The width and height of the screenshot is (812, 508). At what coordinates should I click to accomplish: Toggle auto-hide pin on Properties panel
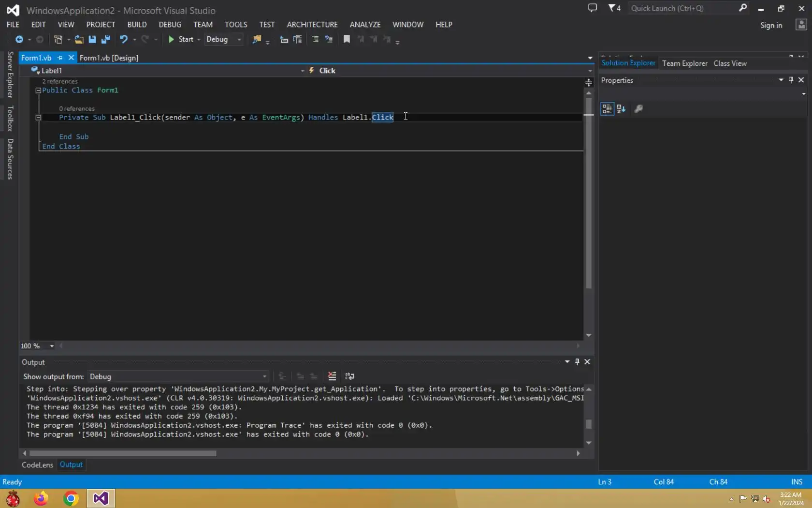pos(791,80)
